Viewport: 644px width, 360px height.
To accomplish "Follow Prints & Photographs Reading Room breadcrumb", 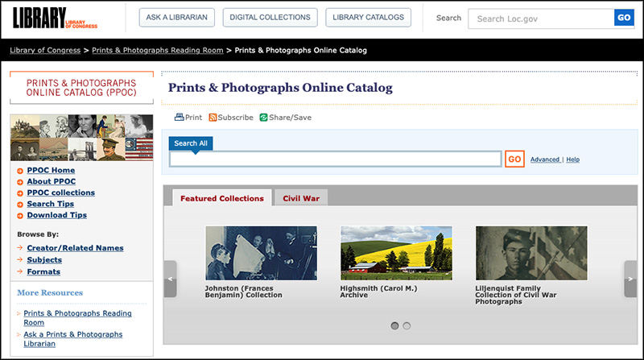I will (x=158, y=50).
